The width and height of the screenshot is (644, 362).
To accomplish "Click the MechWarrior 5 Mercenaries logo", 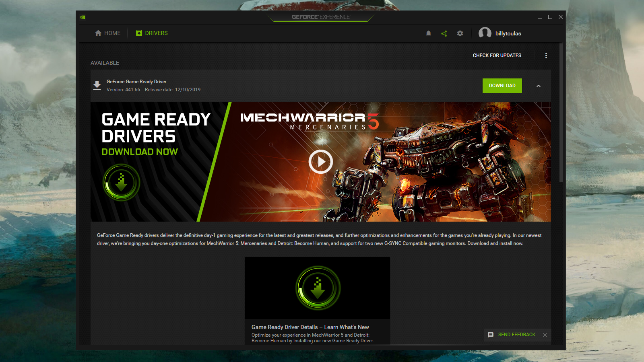I will point(310,121).
